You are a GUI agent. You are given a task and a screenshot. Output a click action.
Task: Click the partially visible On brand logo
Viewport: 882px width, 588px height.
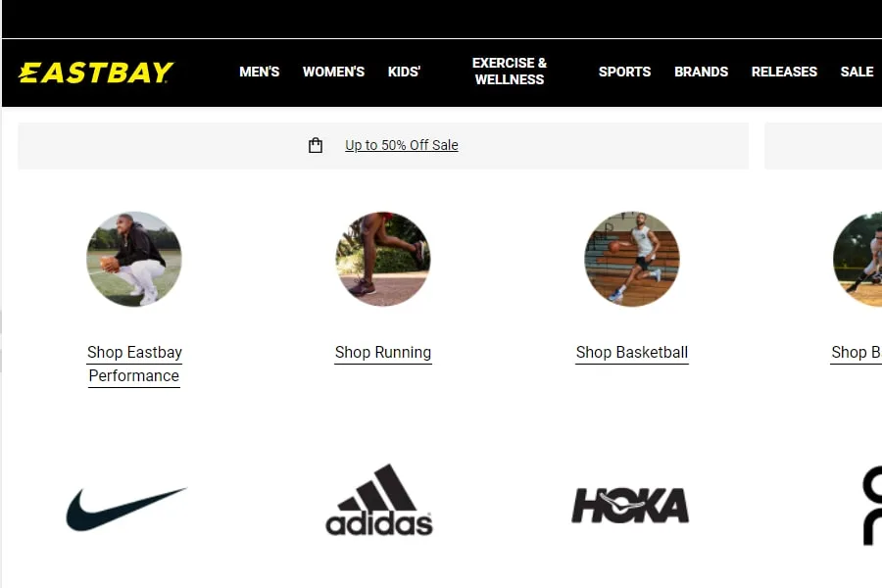[x=872, y=506]
